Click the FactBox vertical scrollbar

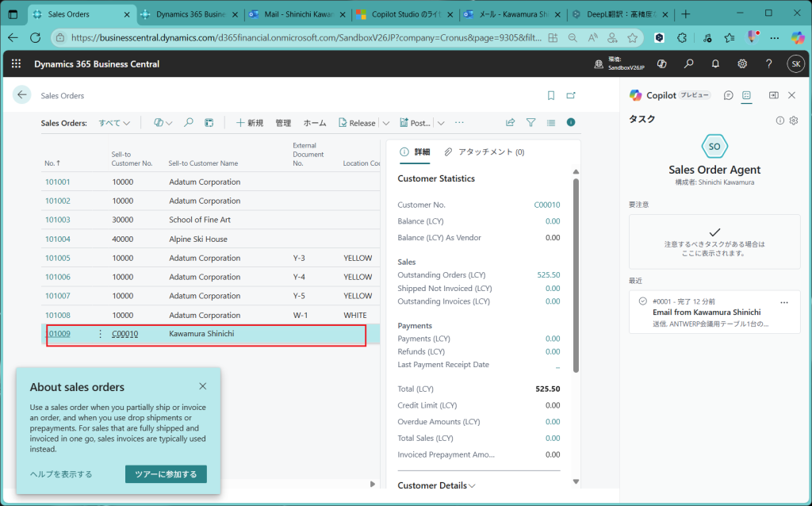pyautogui.click(x=576, y=275)
